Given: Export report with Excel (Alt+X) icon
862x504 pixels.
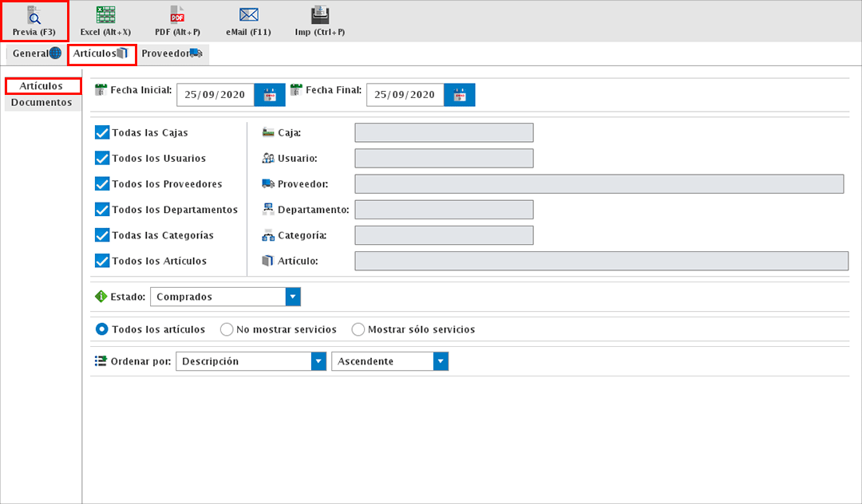Looking at the screenshot, I should pyautogui.click(x=105, y=16).
